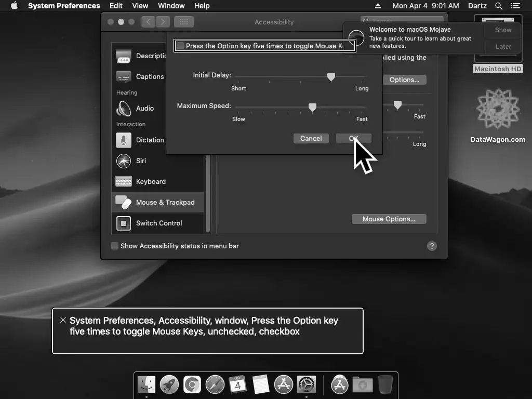Go back with the left arrow
This screenshot has height=399, width=532.
(148, 22)
